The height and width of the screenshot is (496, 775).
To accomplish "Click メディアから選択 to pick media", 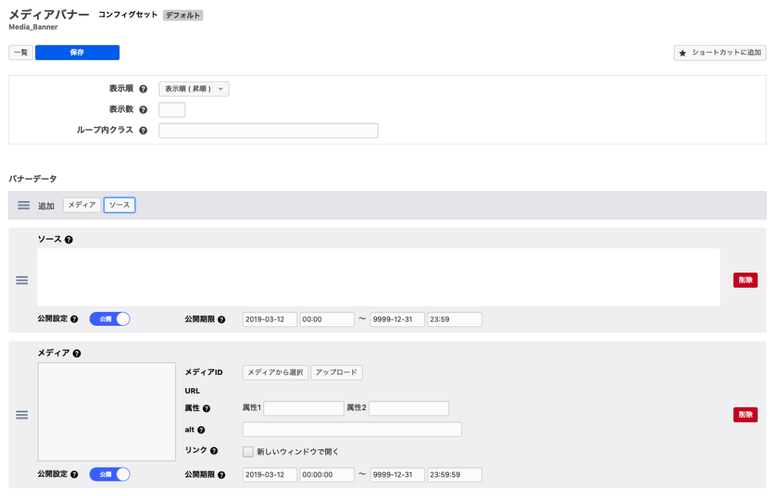I will (275, 372).
